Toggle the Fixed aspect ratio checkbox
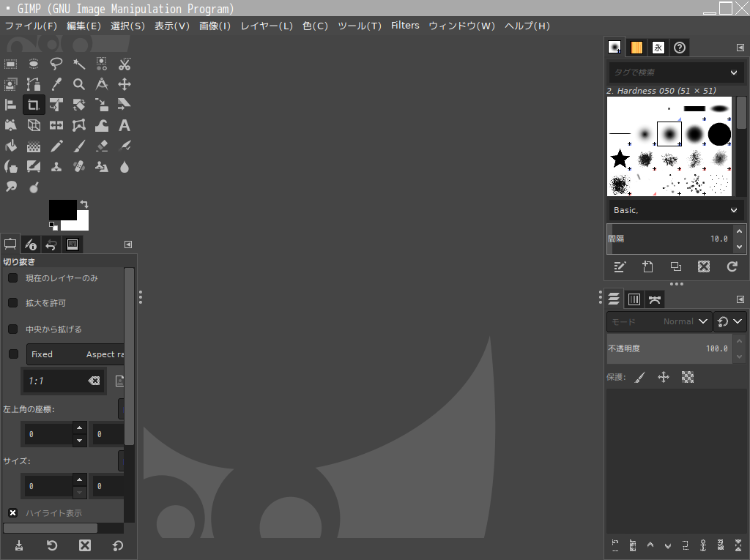The width and height of the screenshot is (750, 560). click(13, 354)
